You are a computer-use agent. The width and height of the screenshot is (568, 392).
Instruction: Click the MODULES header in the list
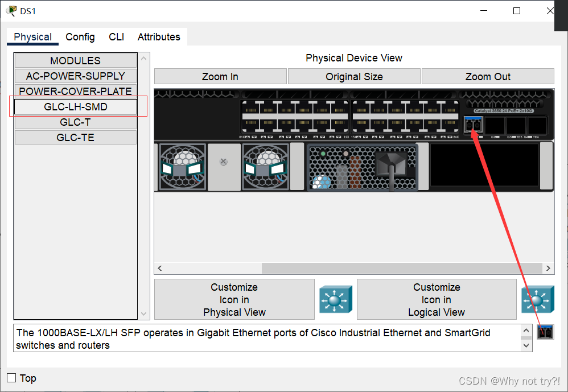75,60
